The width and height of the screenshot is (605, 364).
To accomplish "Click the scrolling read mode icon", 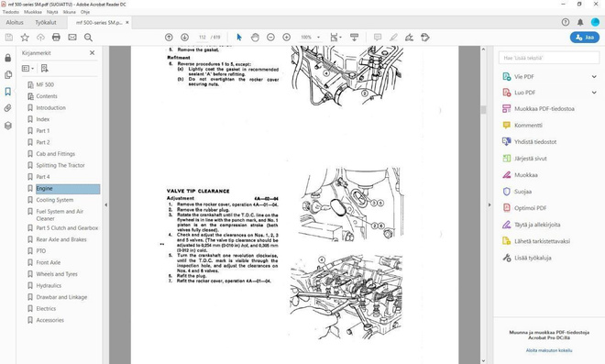I will (354, 38).
